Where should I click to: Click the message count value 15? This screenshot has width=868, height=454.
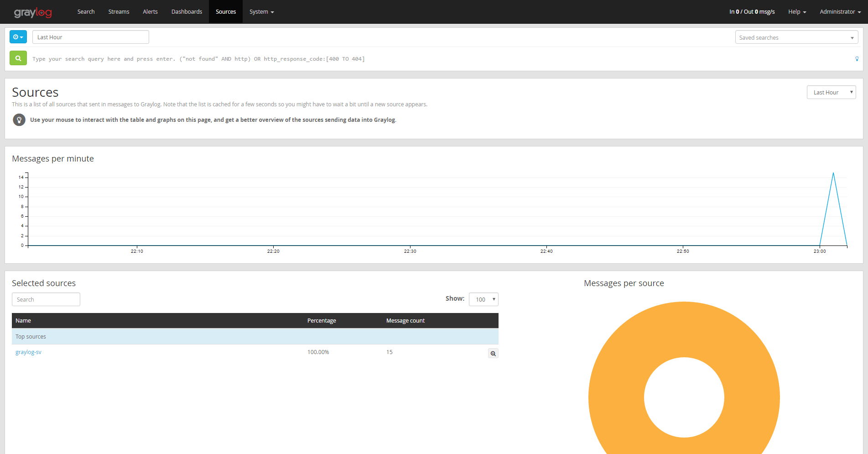click(x=390, y=352)
